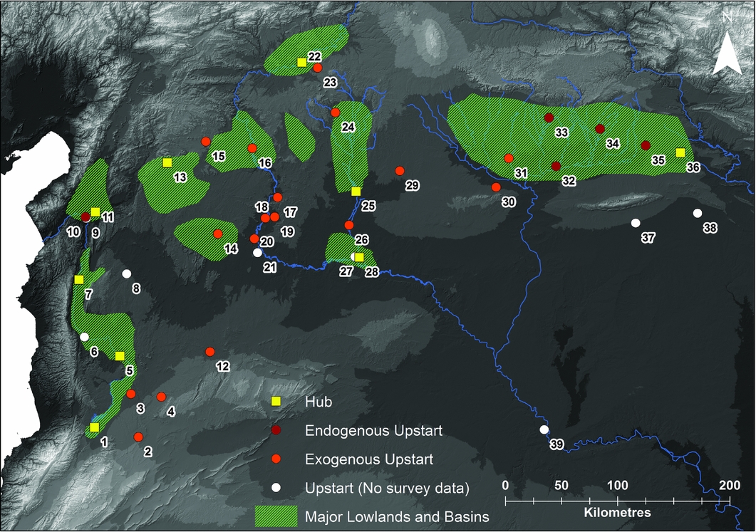
Task: Click the Kilometres scale bar
Action: pos(617,503)
